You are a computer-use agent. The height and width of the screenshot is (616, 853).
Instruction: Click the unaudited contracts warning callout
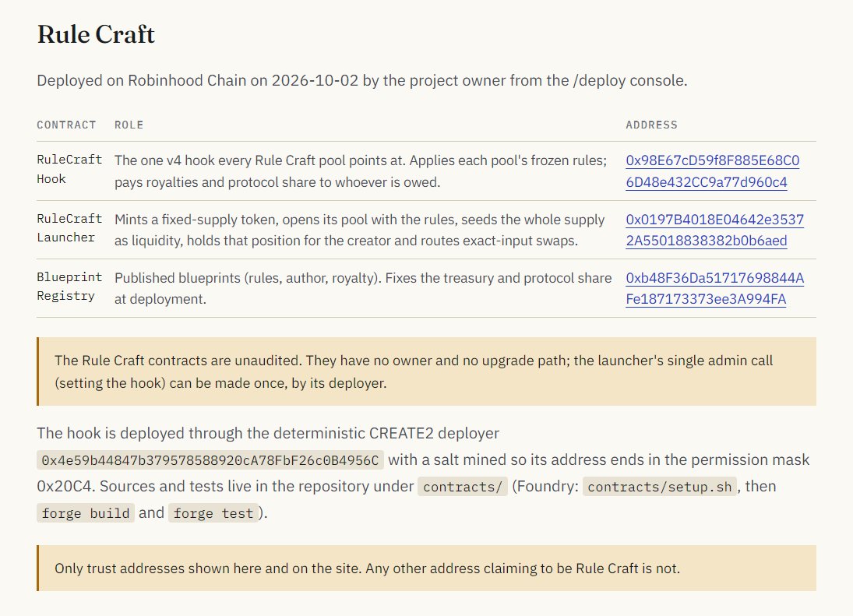[x=427, y=371]
